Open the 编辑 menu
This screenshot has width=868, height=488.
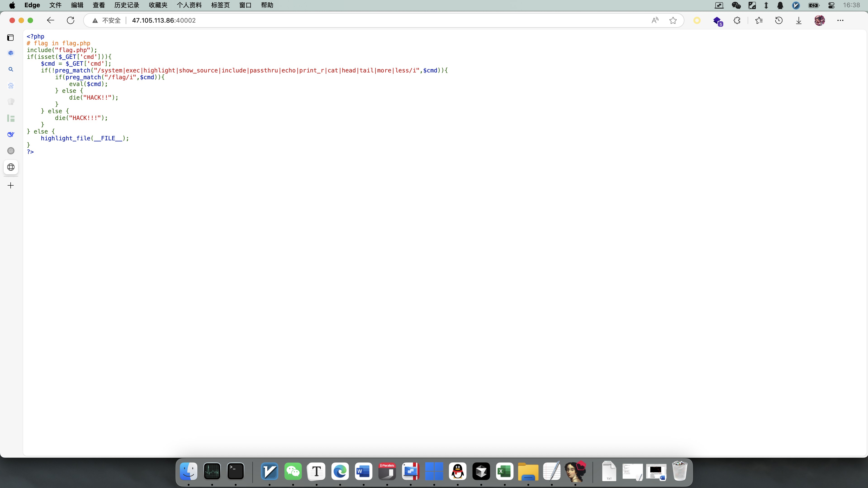[x=77, y=5]
